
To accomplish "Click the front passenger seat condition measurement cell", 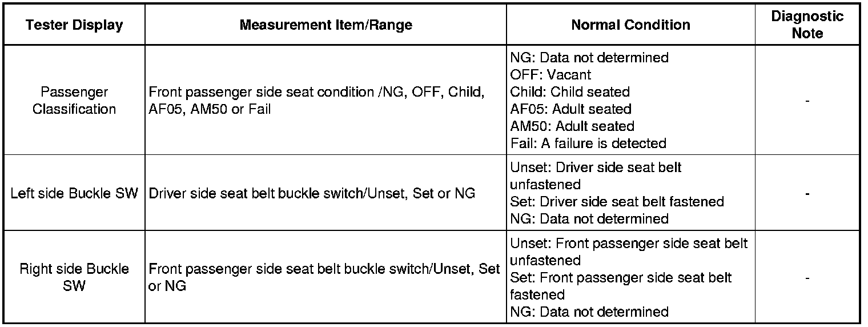I will coord(317,101).
